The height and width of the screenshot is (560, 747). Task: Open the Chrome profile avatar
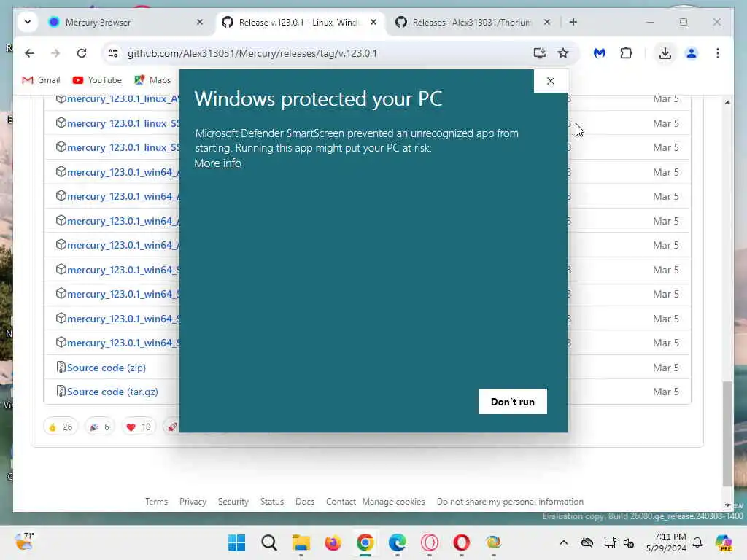[692, 53]
